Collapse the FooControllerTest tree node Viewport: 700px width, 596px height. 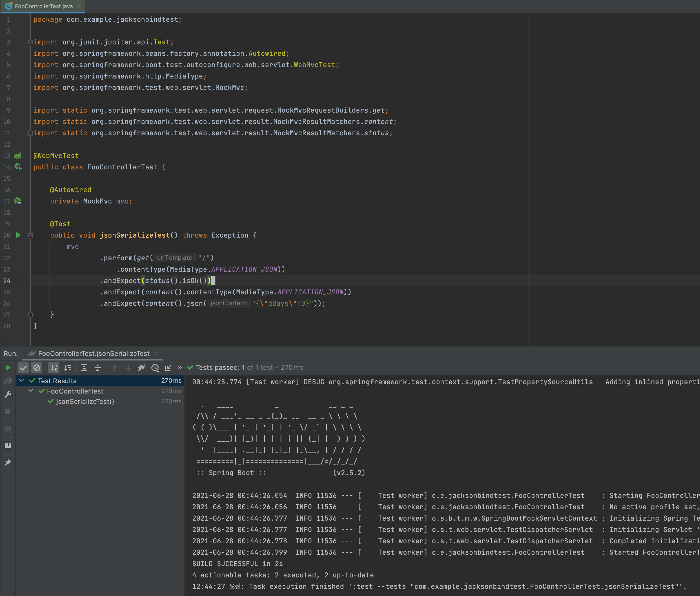[x=31, y=391]
